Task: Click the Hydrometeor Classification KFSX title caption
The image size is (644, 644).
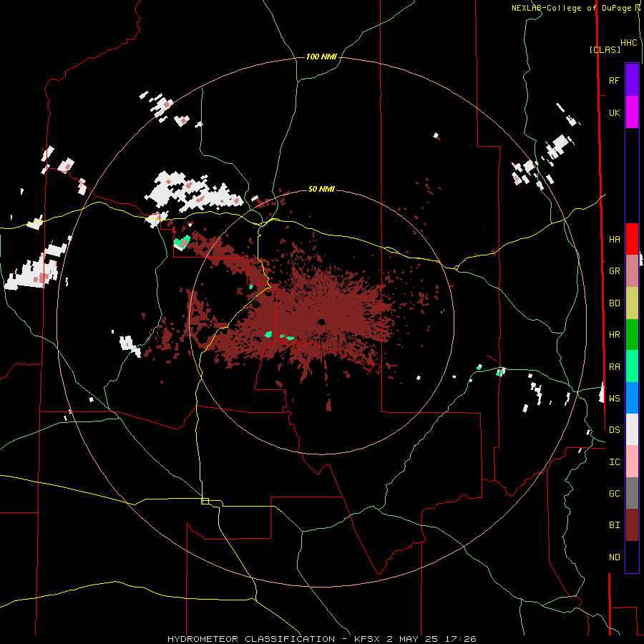Action: [x=321, y=639]
